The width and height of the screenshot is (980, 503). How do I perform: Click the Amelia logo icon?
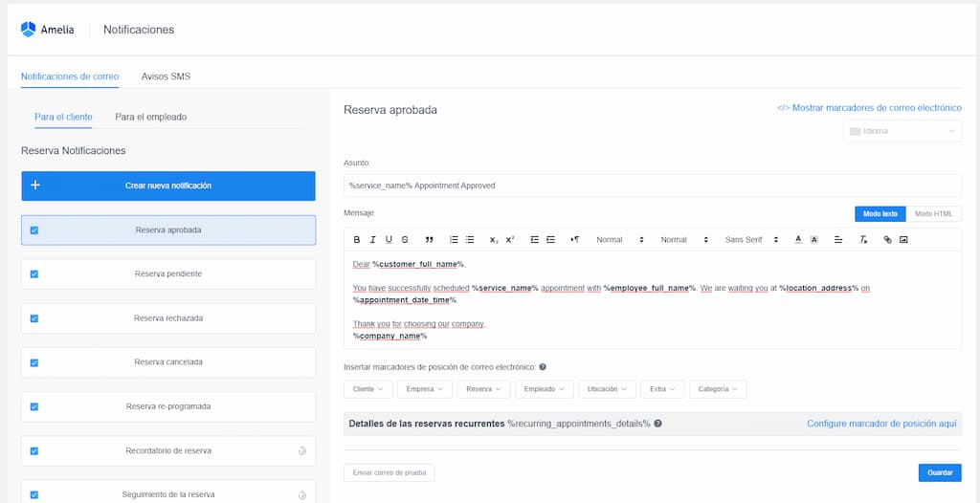[x=28, y=30]
